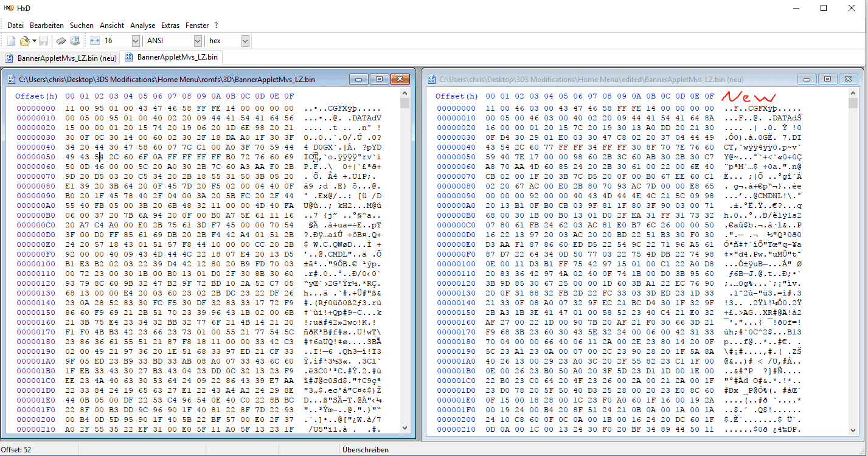868x456 pixels.
Task: Open the Datei menu
Action: tap(15, 26)
